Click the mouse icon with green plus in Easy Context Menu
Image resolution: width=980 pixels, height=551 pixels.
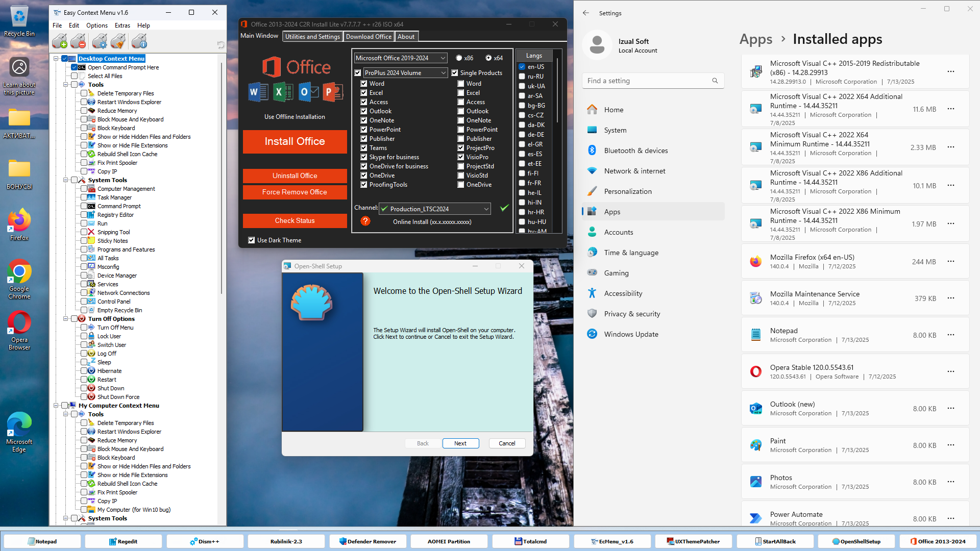(60, 41)
